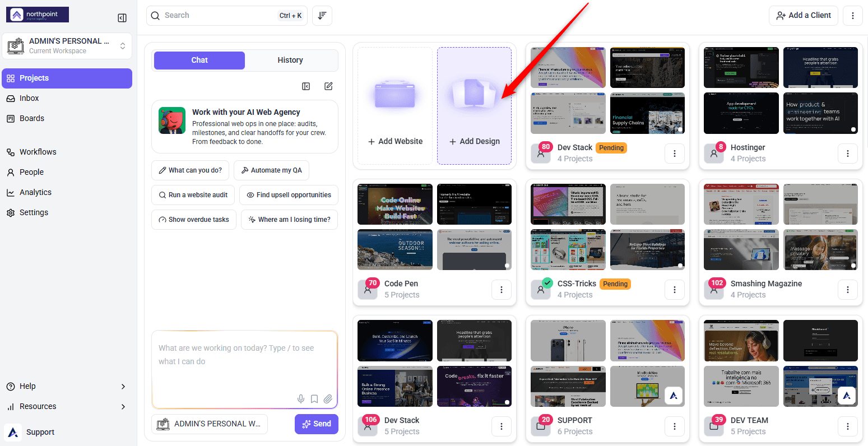This screenshot has height=446, width=868.
Task: Open Code Pen card options menu
Action: 502,290
